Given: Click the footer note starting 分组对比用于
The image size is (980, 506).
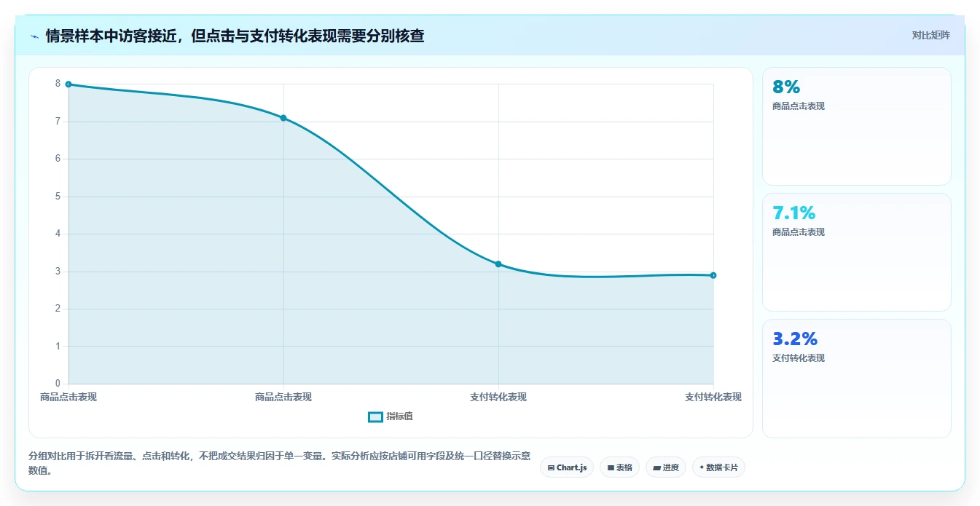Looking at the screenshot, I should [279, 463].
